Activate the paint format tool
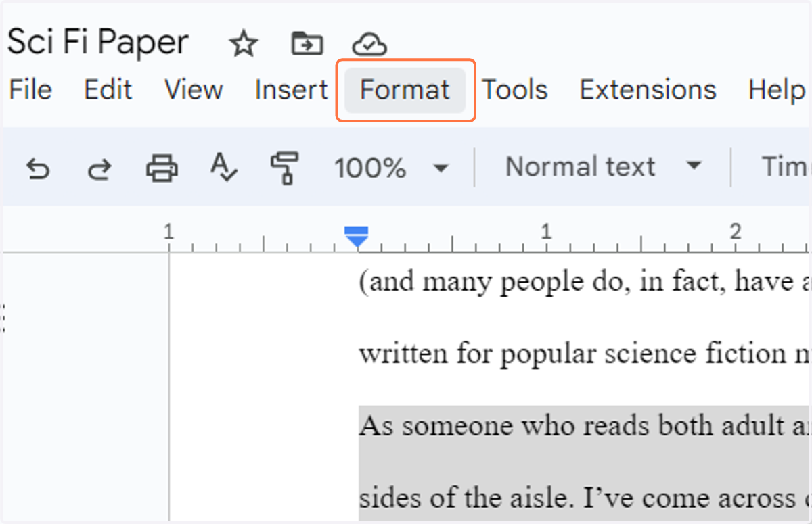The width and height of the screenshot is (812, 524). [x=284, y=168]
